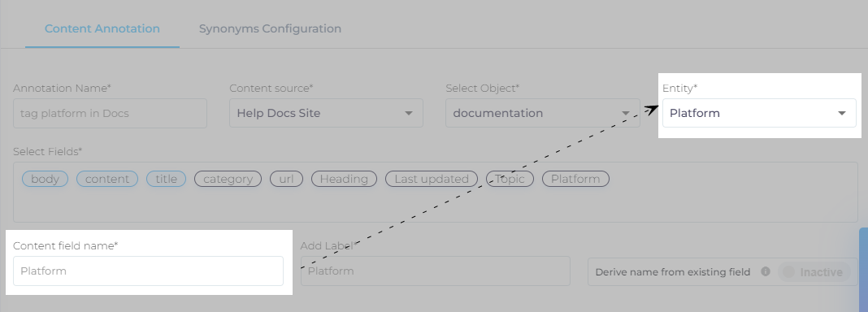Deselect the content field chip
Image resolution: width=868 pixels, height=312 pixels.
click(106, 179)
